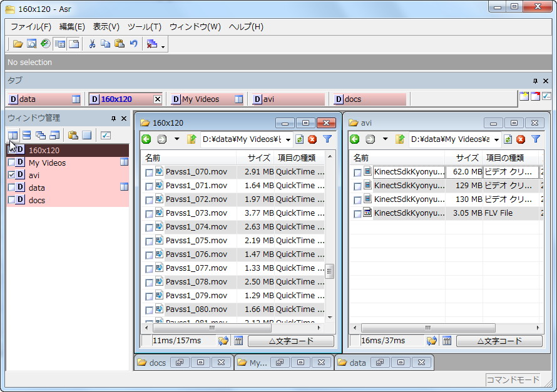Open the 編集(E) menu
Viewport: 557px width, 392px height.
(x=72, y=27)
